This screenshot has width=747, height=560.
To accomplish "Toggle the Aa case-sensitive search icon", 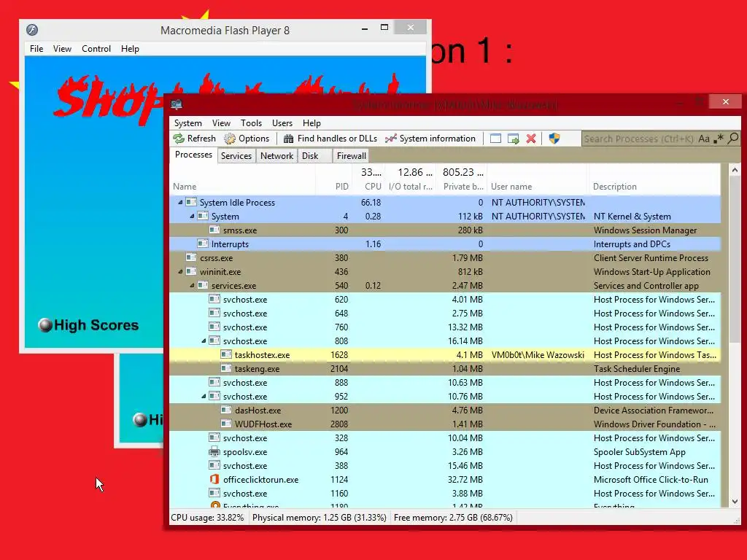I will pos(704,139).
